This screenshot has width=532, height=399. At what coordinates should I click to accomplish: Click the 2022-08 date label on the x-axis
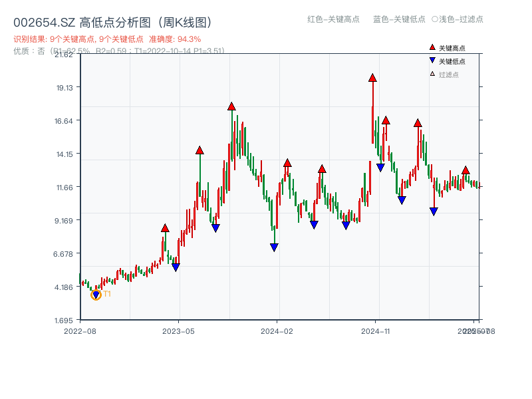[x=80, y=331]
